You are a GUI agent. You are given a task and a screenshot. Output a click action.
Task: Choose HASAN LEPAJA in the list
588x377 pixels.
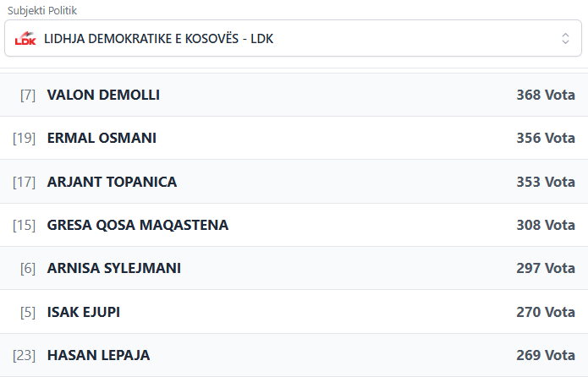(x=98, y=355)
